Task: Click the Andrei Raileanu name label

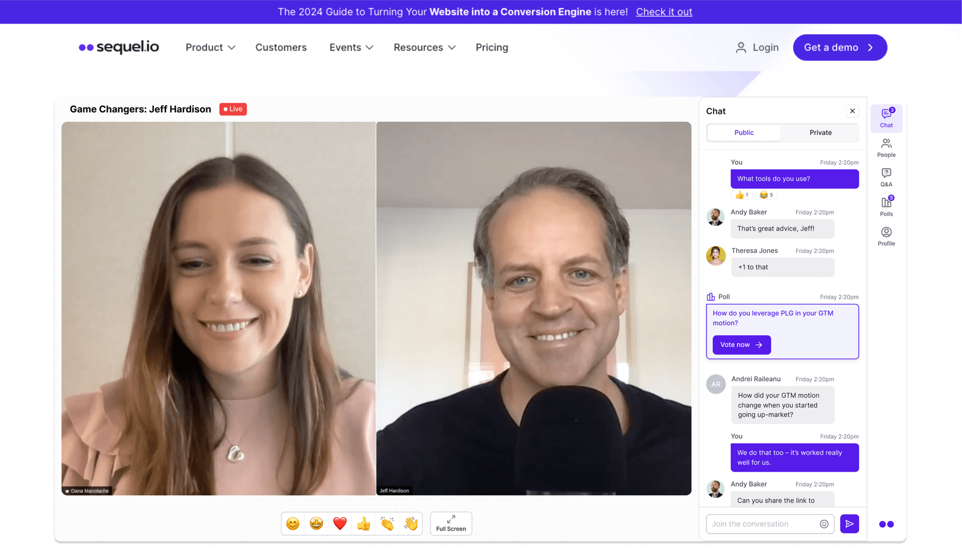Action: point(756,379)
